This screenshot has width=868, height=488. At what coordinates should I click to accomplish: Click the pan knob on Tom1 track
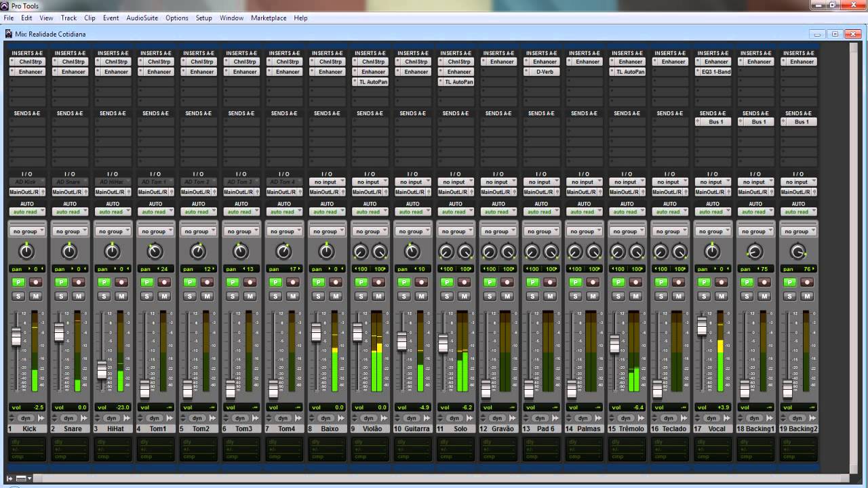155,252
